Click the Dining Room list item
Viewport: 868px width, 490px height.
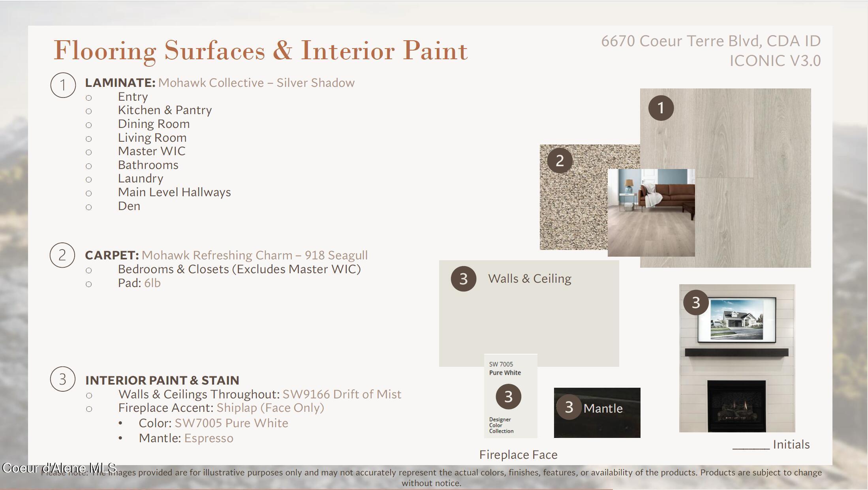click(x=154, y=124)
